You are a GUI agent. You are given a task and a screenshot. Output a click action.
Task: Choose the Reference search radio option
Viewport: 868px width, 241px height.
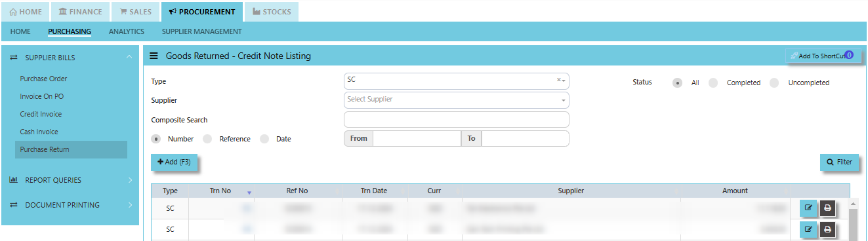click(x=207, y=139)
